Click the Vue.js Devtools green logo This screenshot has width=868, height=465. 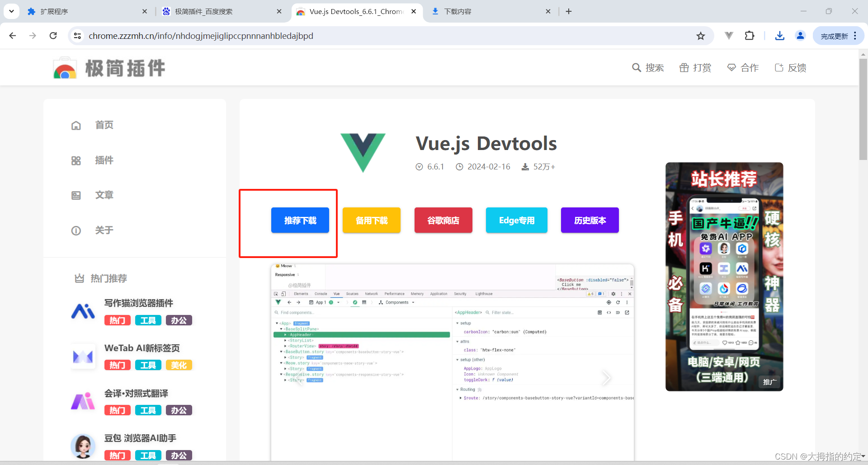(363, 153)
